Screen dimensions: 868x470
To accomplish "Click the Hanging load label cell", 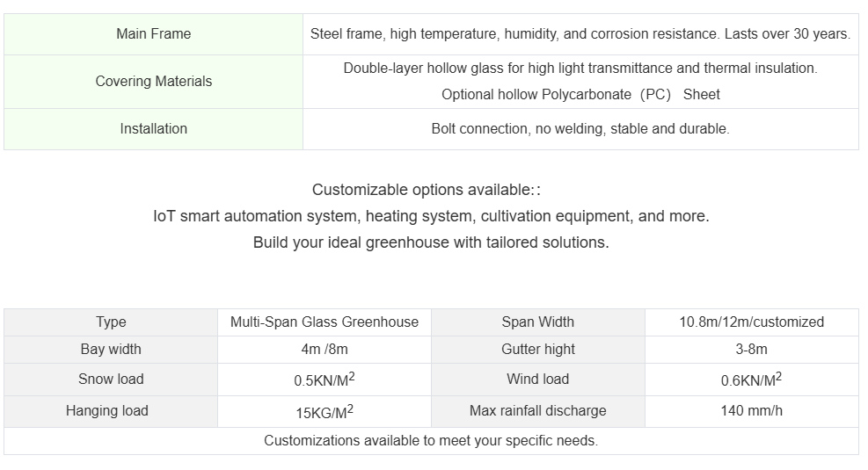I will pyautogui.click(x=107, y=411).
